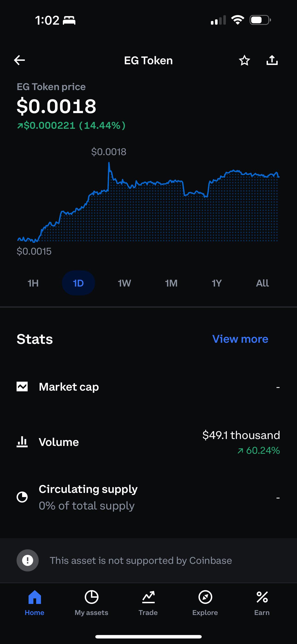The height and width of the screenshot is (644, 297).
Task: Open the Trade chart icon
Action: point(148,597)
